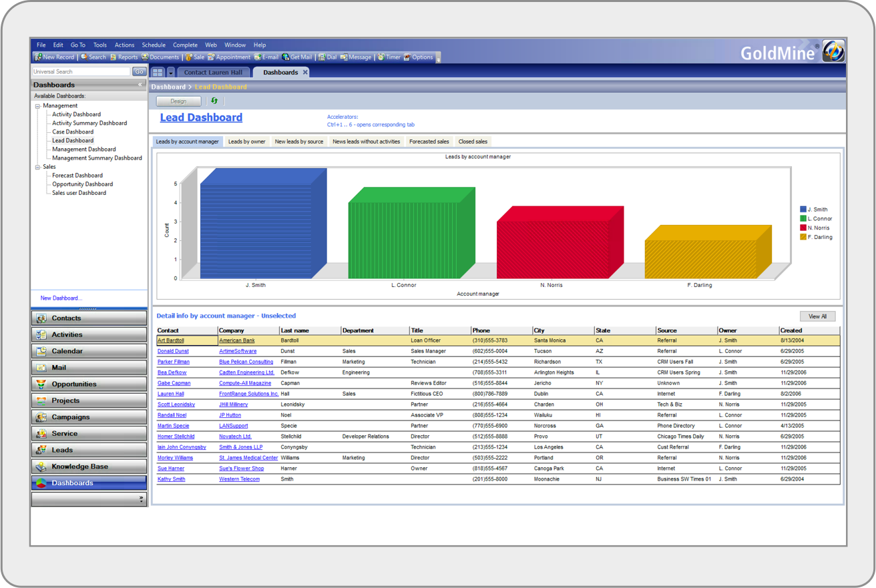Image resolution: width=876 pixels, height=588 pixels.
Task: Click the New Record toolbar icon
Action: (38, 57)
